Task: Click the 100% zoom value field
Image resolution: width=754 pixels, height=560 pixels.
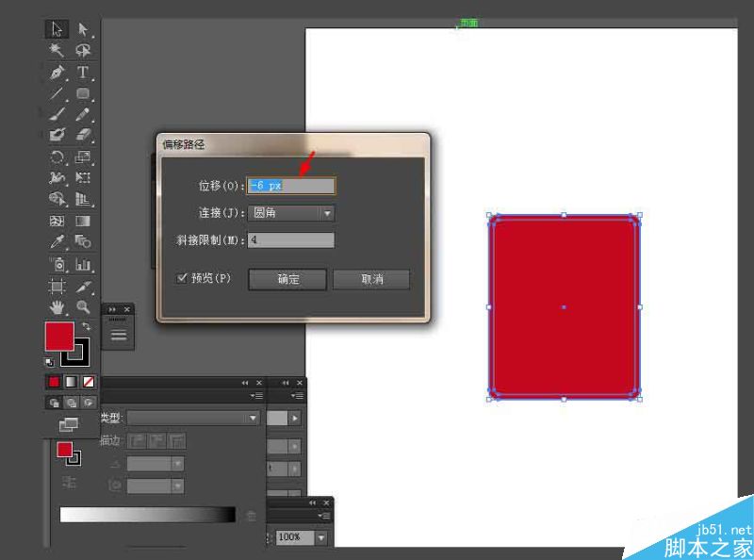Action: click(295, 537)
